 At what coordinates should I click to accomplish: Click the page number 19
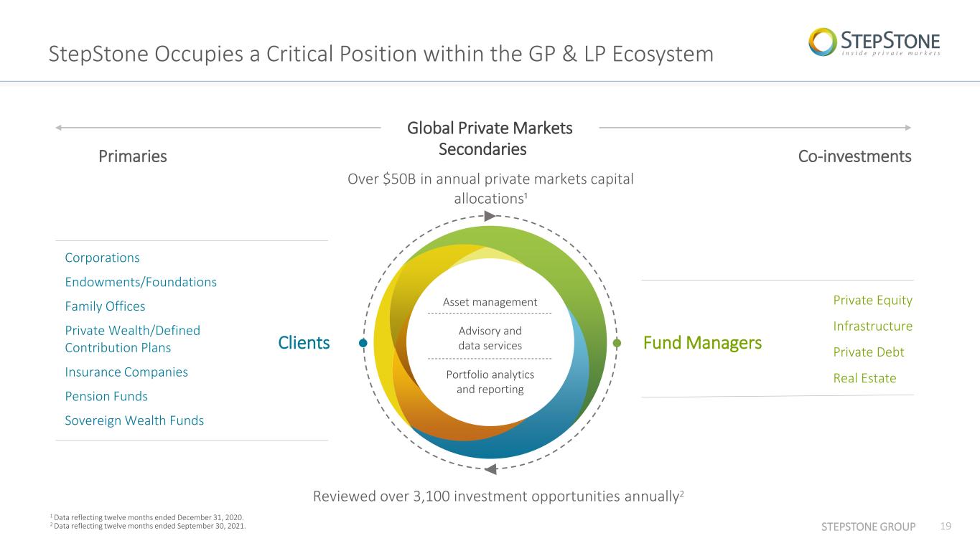946,527
